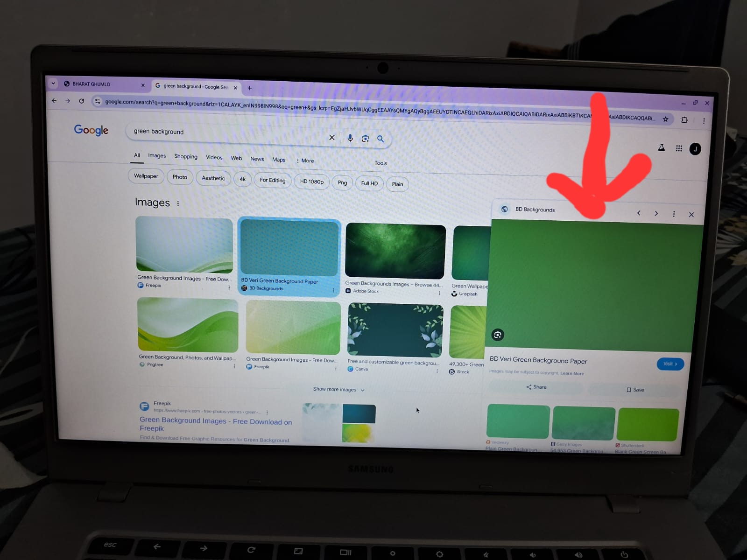Start voice search with microphone icon

coord(350,138)
